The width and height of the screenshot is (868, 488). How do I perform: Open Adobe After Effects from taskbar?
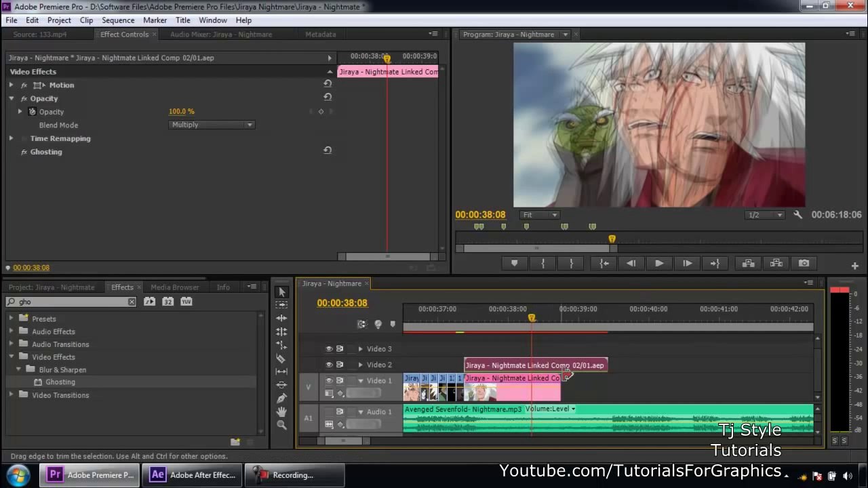click(193, 475)
